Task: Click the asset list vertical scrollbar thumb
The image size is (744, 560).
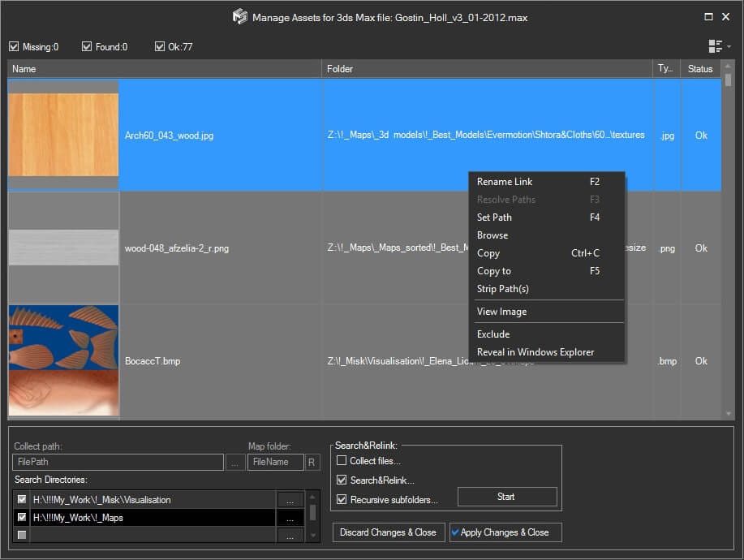Action: pyautogui.click(x=728, y=80)
